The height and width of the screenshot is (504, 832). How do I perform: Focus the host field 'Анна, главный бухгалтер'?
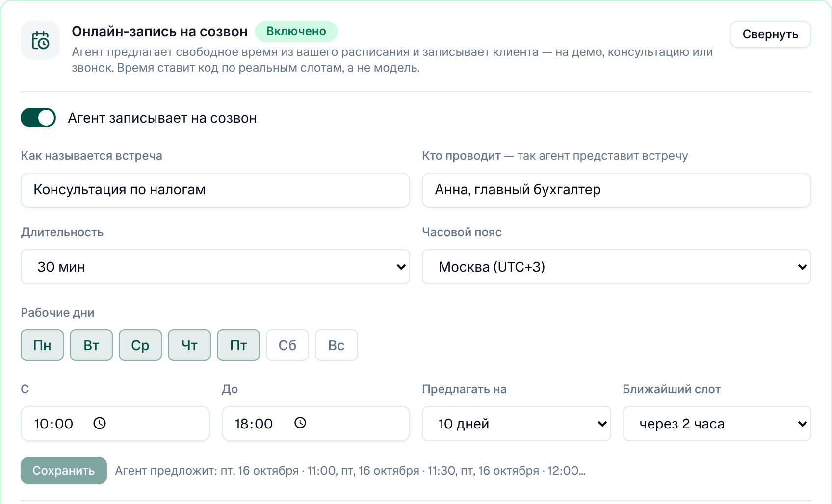point(617,190)
